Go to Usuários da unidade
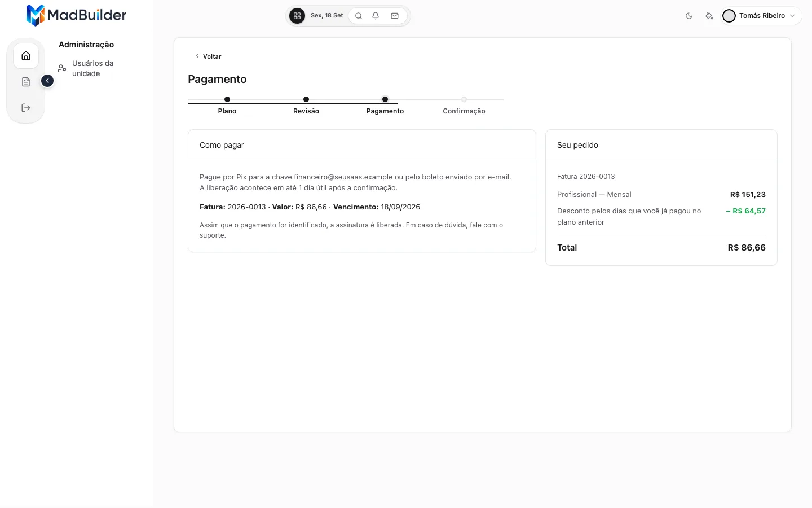Viewport: 812px width, 508px height. click(92, 68)
